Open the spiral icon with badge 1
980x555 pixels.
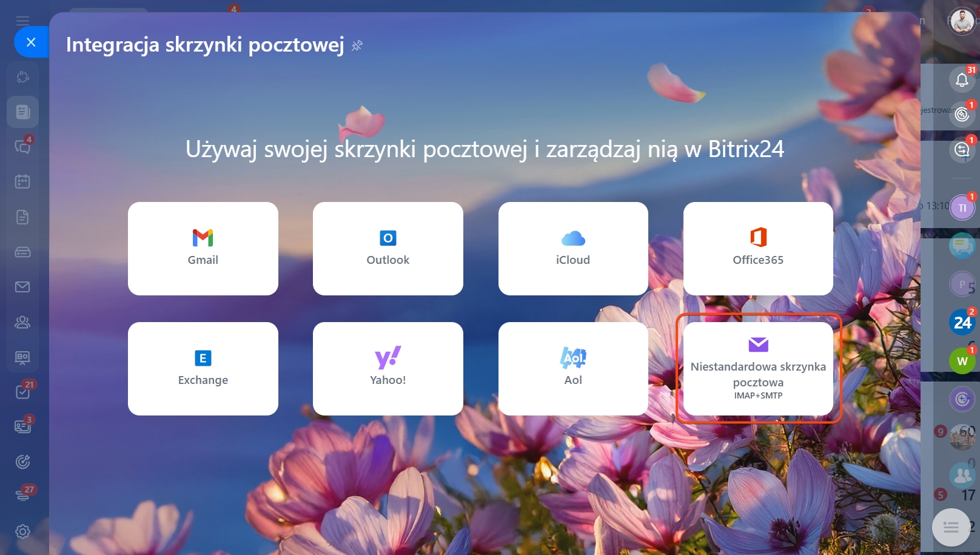(962, 114)
